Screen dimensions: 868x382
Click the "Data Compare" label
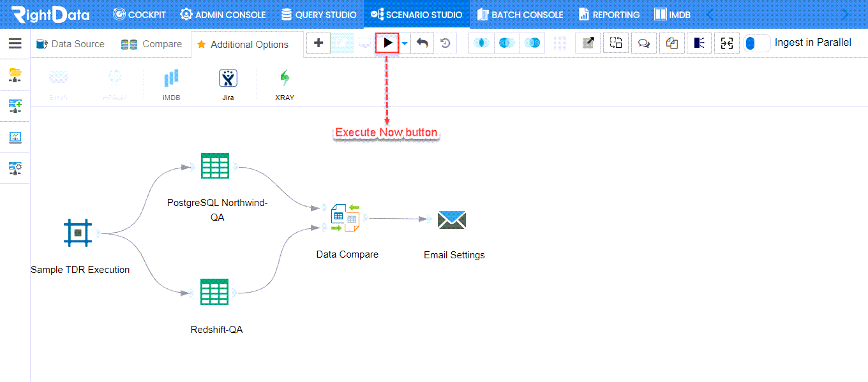[x=347, y=254]
